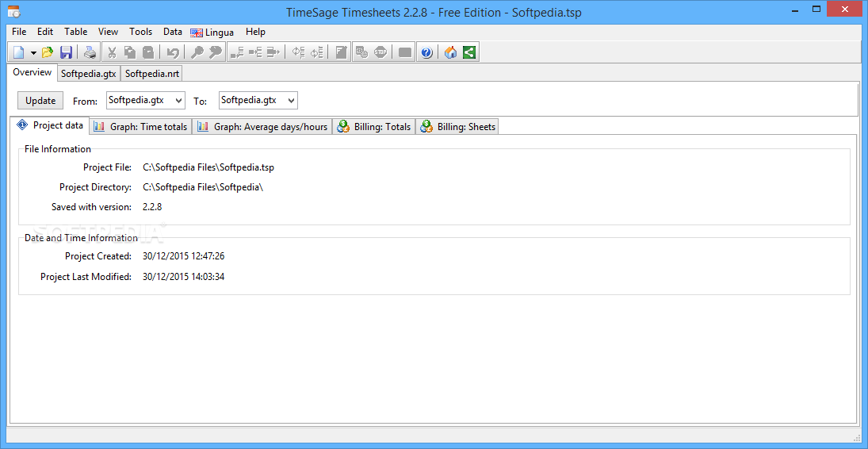This screenshot has height=449, width=868.
Task: Maximize the TimeSage window
Action: 816,8
